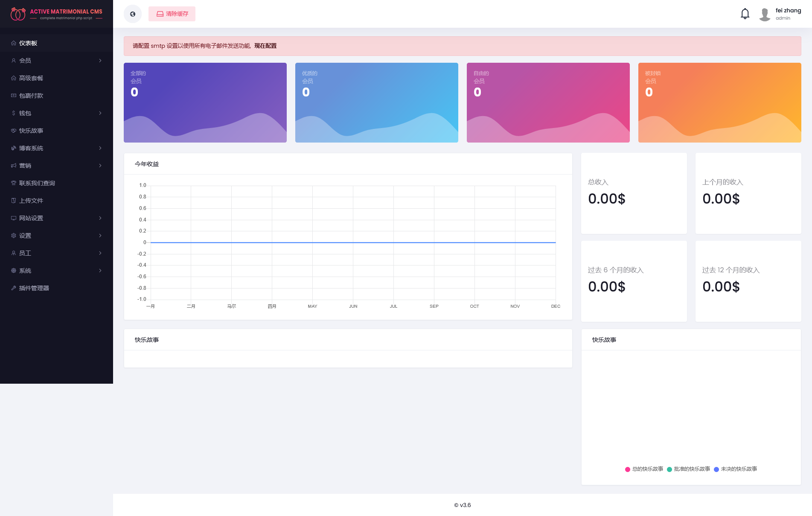Click the megaphone icon beside 营销
The width and height of the screenshot is (812, 516).
14,166
